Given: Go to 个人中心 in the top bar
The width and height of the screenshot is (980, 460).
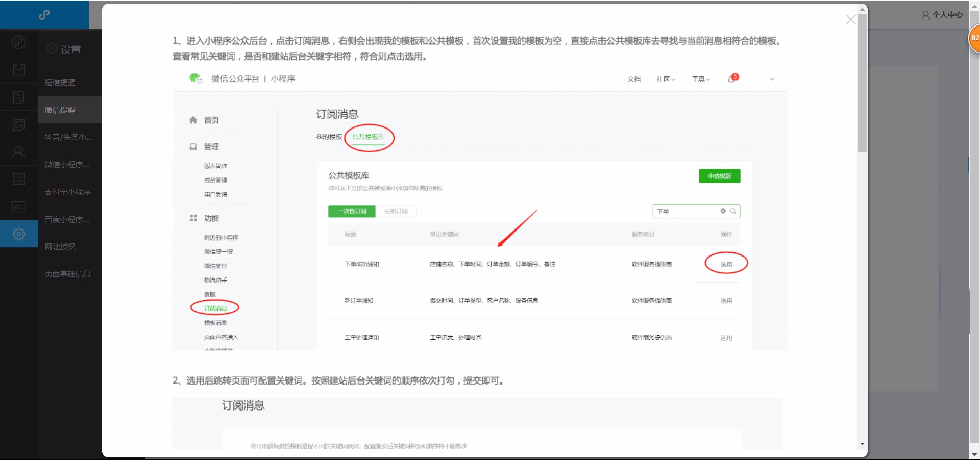Looking at the screenshot, I should click(x=942, y=15).
